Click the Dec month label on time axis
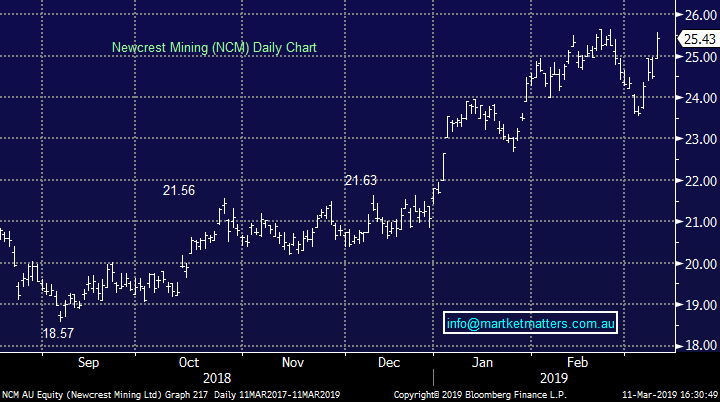 point(389,362)
